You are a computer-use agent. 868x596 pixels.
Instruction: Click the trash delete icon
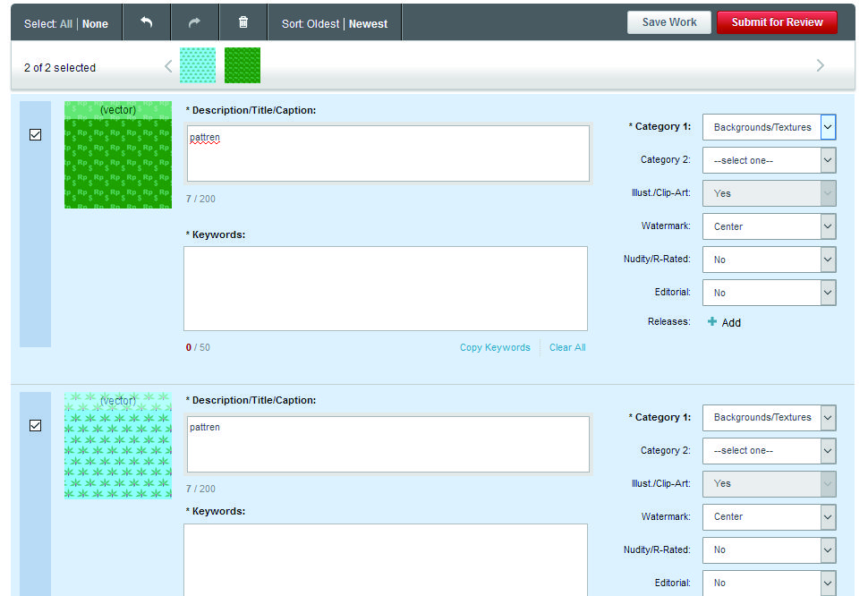[x=243, y=22]
